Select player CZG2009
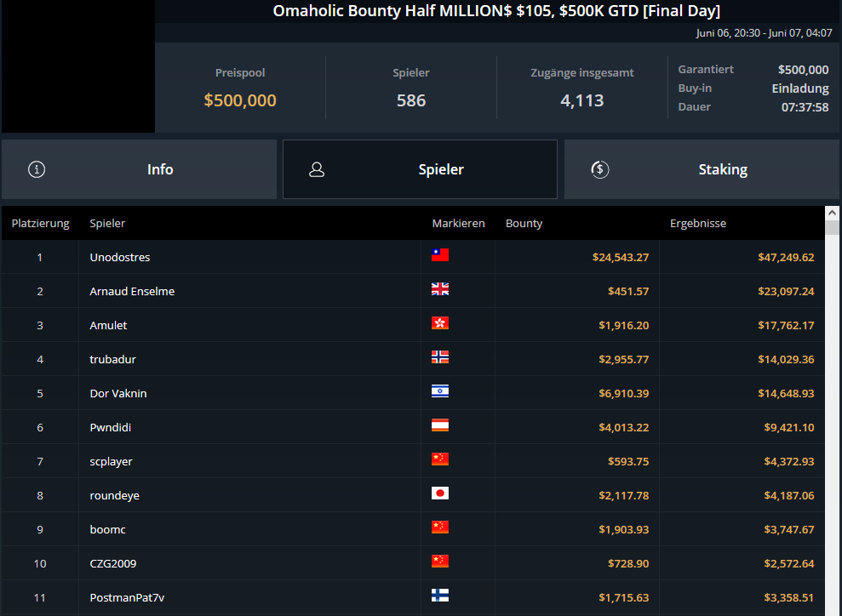The height and width of the screenshot is (616, 842). tap(112, 563)
